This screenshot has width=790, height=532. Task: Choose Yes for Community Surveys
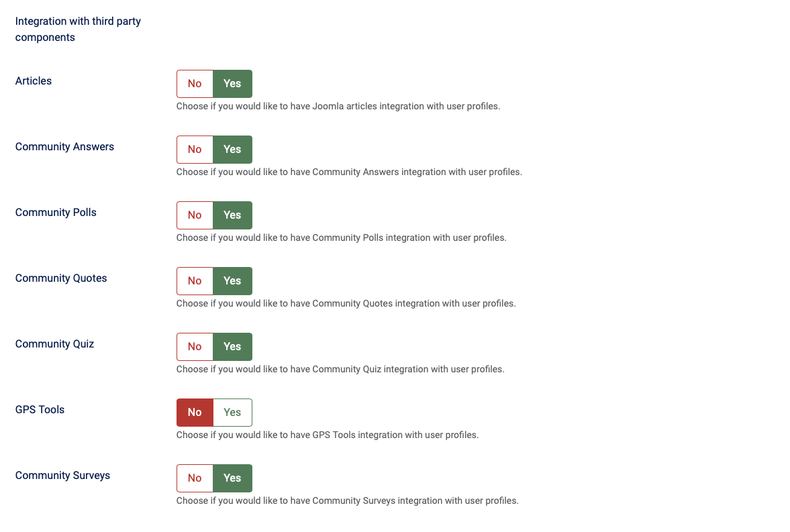point(232,478)
